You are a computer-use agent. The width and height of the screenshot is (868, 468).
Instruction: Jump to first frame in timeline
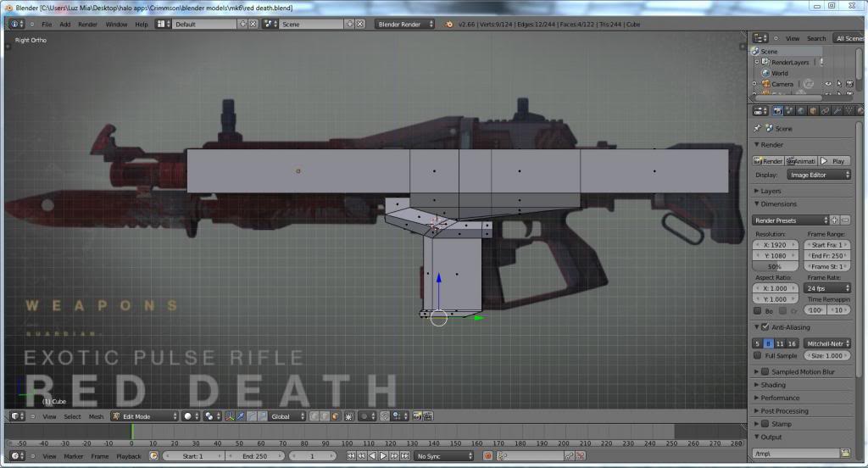(351, 456)
